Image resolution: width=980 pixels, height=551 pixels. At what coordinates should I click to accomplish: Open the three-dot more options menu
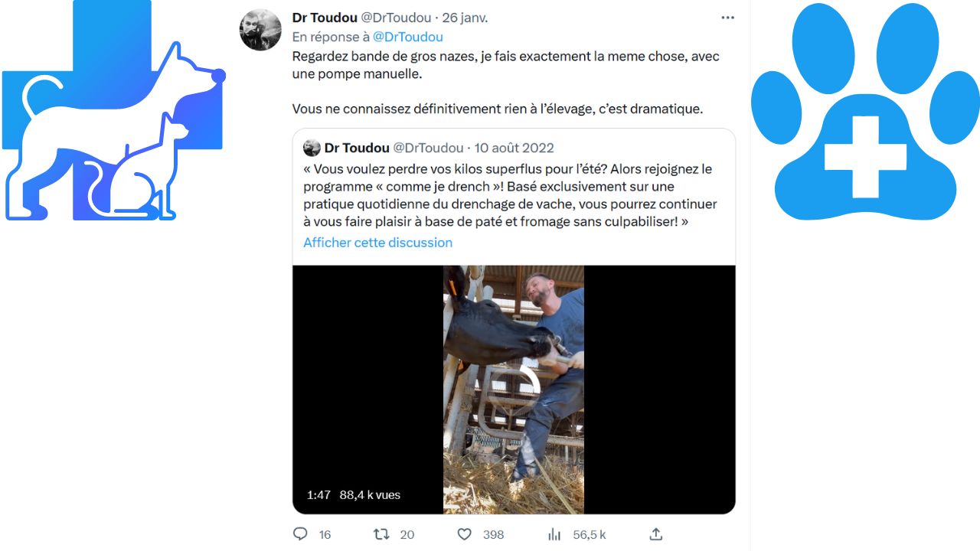[x=728, y=16]
